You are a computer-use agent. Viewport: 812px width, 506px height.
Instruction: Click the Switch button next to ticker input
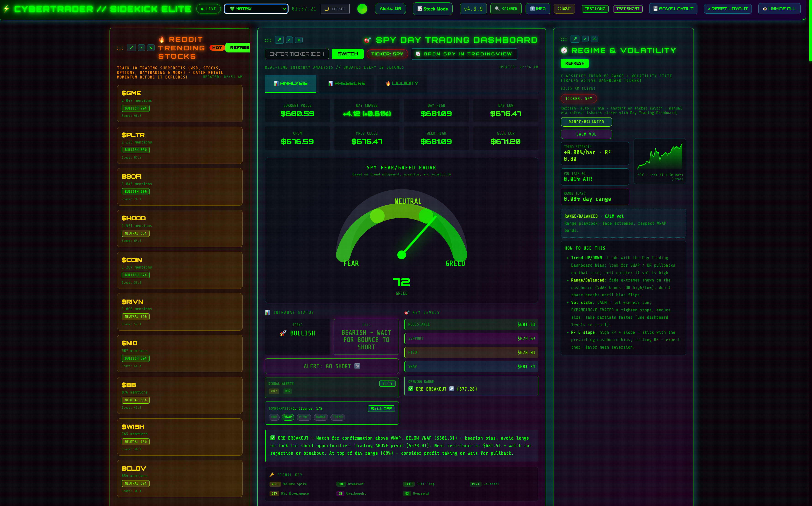coord(347,54)
